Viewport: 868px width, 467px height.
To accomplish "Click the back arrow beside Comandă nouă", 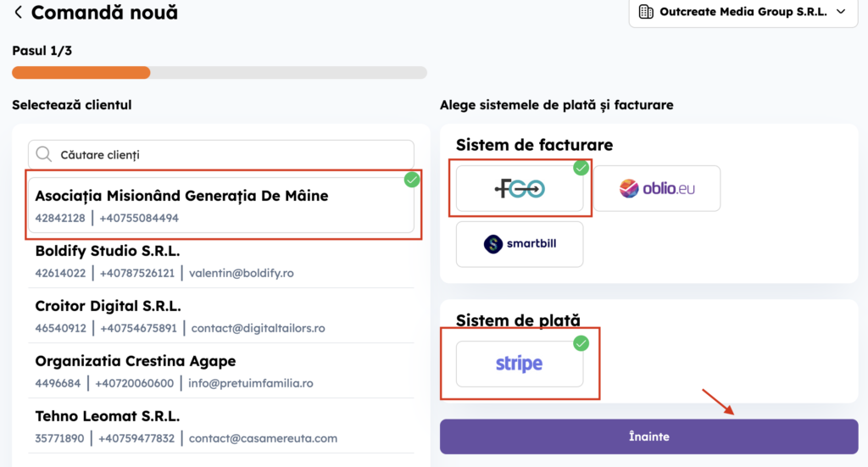I will pyautogui.click(x=18, y=13).
